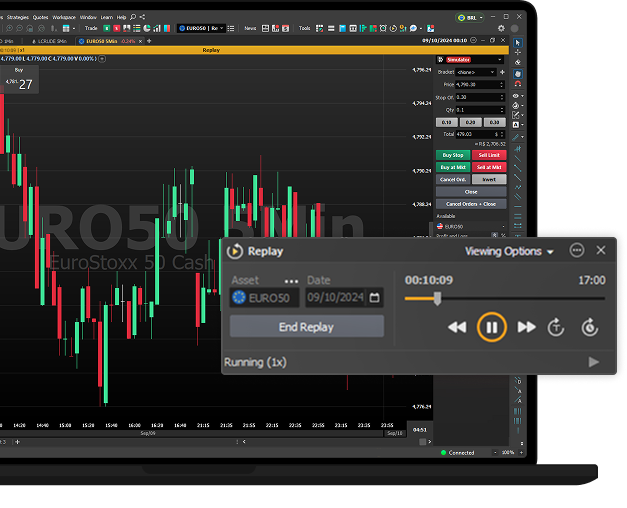The image size is (627, 508).
Task: Open the EURO50 asset selector in toolbar
Action: pyautogui.click(x=201, y=28)
